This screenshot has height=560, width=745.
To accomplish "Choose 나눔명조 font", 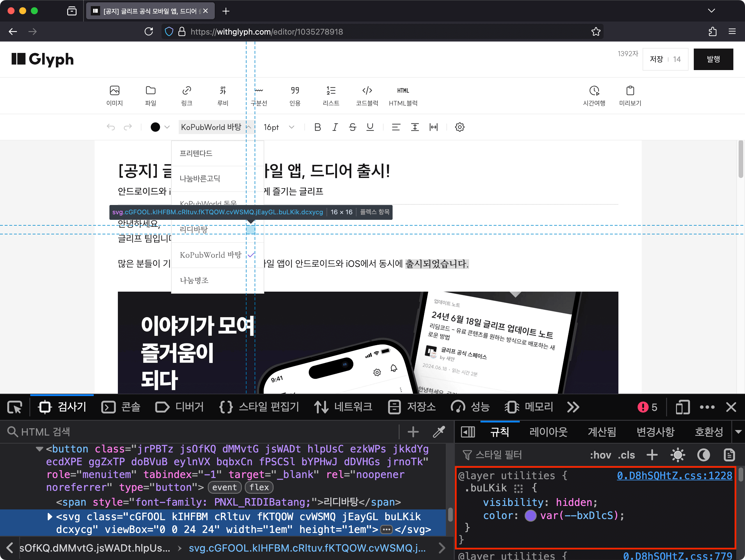I will (218, 280).
